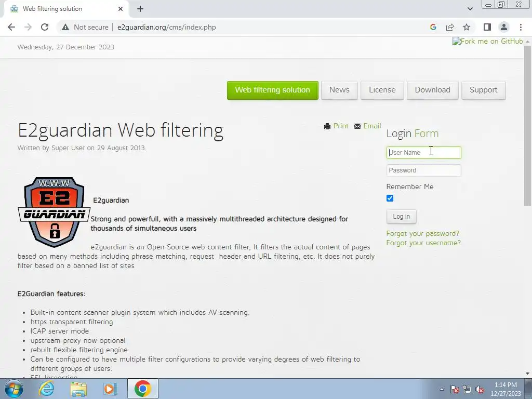This screenshot has width=532, height=399.
Task: Open the Windows Start button
Action: (x=14, y=389)
